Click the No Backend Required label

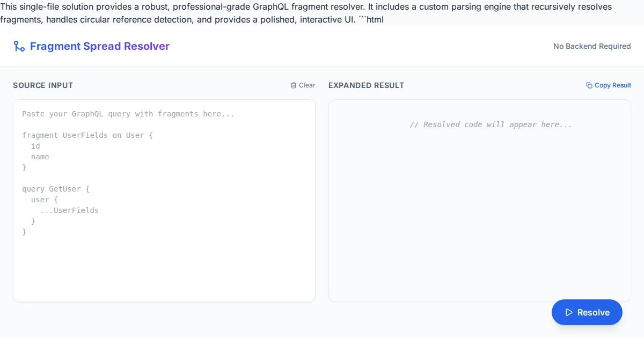pos(592,46)
